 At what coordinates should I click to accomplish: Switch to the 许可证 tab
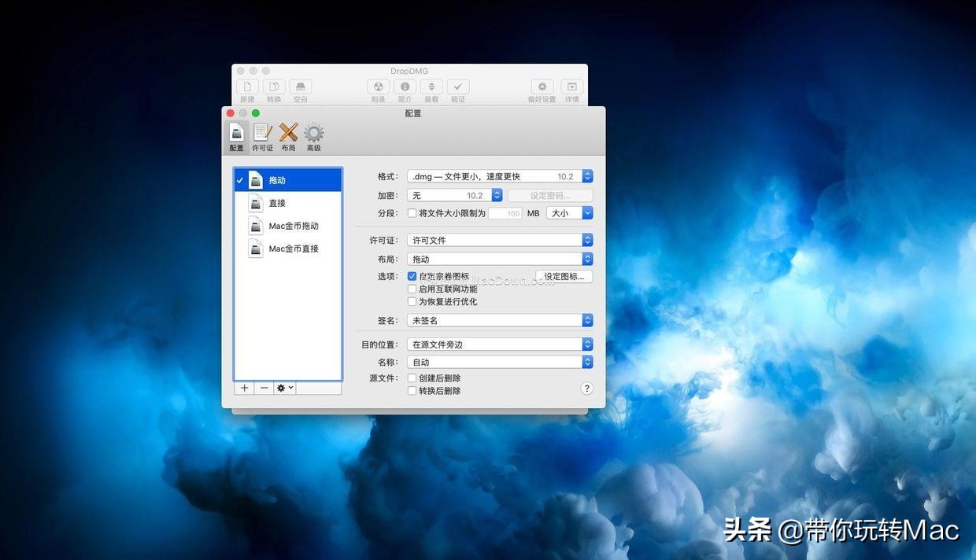point(261,134)
